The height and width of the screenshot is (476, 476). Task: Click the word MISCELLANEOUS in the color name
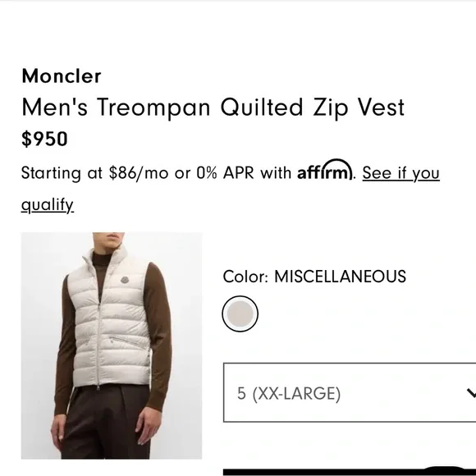tap(340, 277)
